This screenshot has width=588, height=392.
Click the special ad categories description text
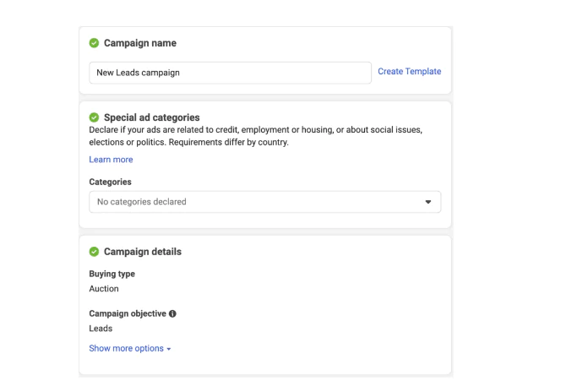(x=253, y=136)
